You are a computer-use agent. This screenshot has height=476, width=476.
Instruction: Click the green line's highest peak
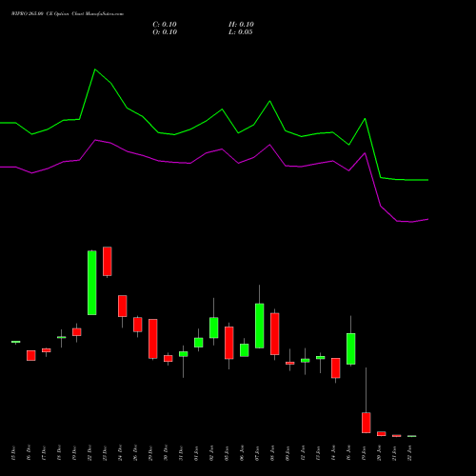point(95,69)
